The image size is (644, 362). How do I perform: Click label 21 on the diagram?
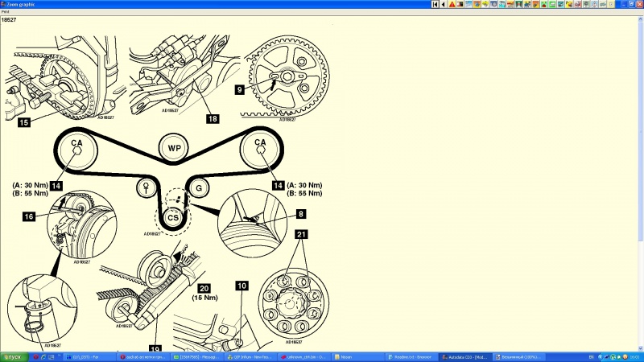(302, 234)
